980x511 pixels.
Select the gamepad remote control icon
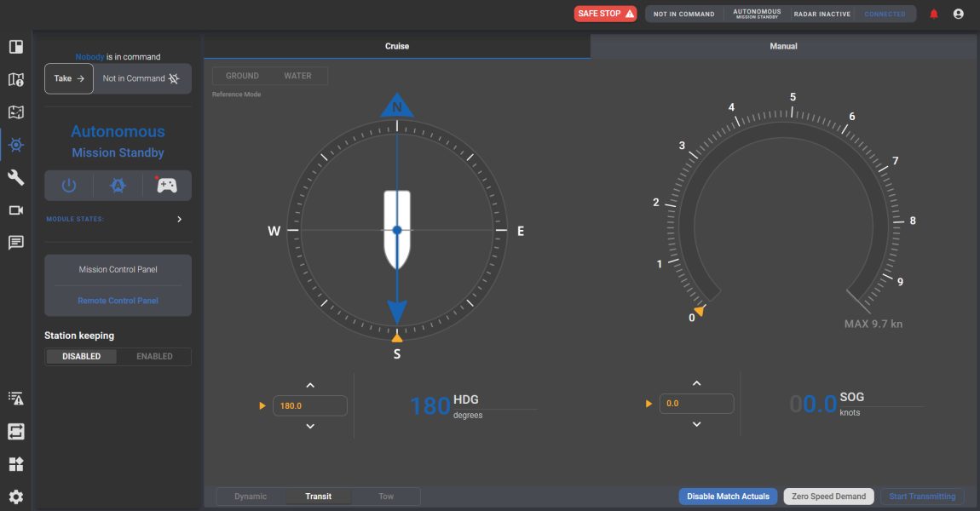click(x=167, y=186)
